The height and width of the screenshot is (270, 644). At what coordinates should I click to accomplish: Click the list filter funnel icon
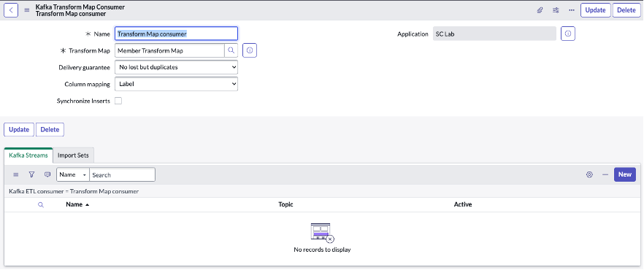tap(31, 175)
